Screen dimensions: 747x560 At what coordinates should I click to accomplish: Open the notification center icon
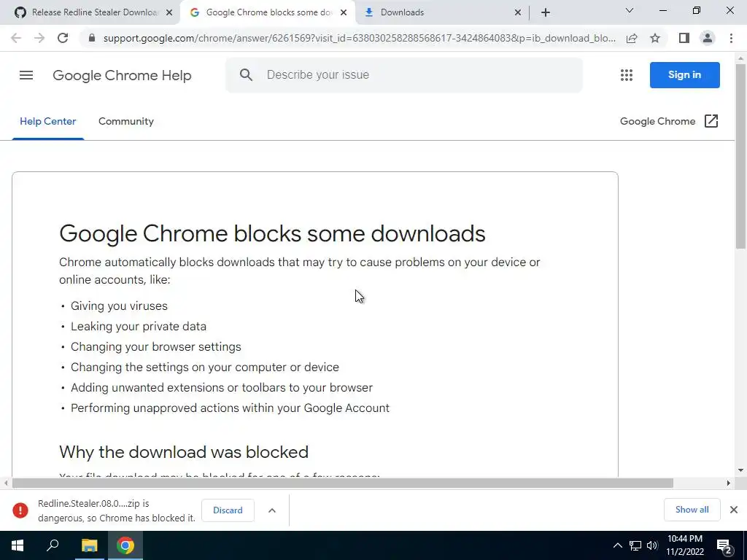pos(724,546)
